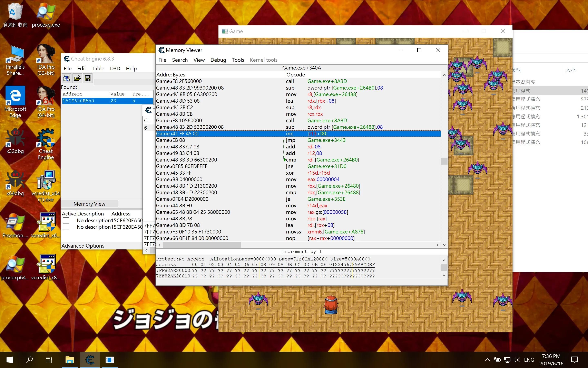Click the Select process icon in Cheat Engine

coord(67,78)
